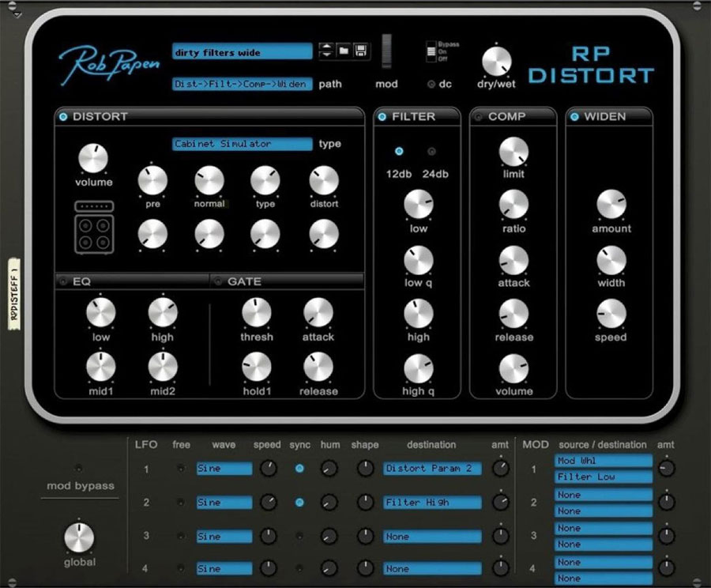
Task: Toggle LFO 1 sync LED
Action: tap(299, 468)
